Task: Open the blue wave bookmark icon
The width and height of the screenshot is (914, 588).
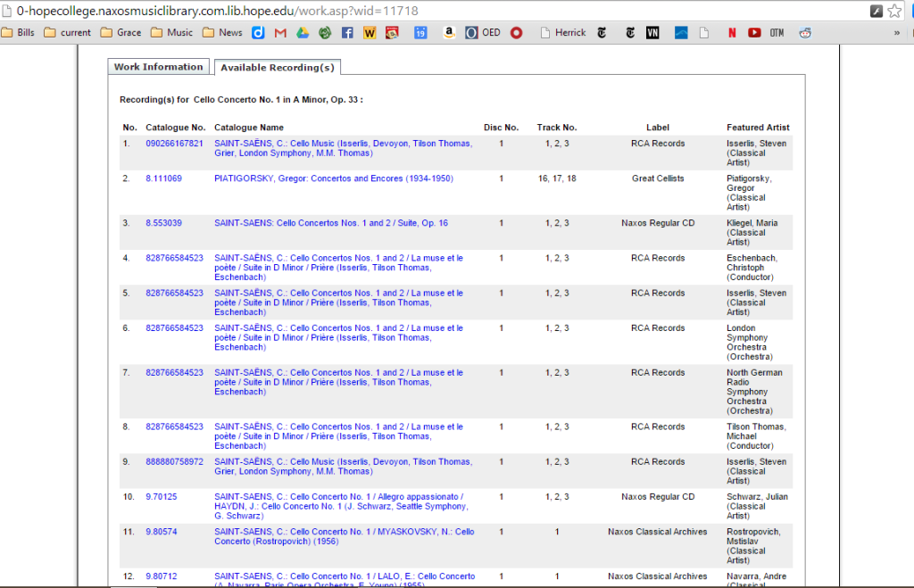Action: (681, 33)
